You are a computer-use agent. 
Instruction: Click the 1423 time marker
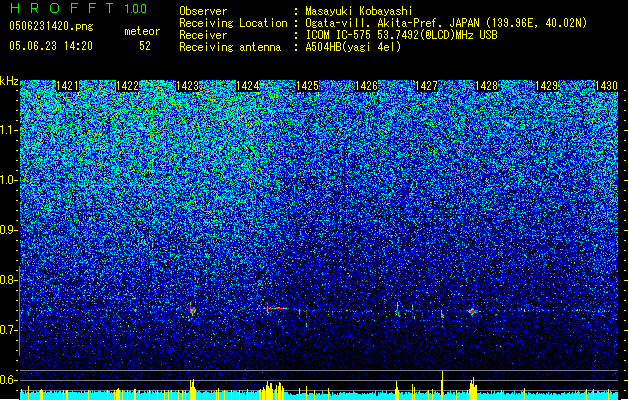pos(187,86)
